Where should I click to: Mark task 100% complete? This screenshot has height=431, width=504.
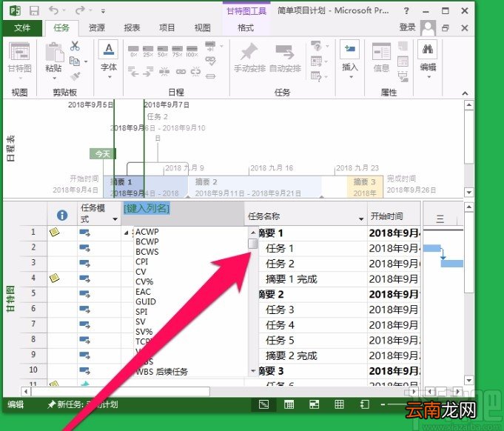192,51
